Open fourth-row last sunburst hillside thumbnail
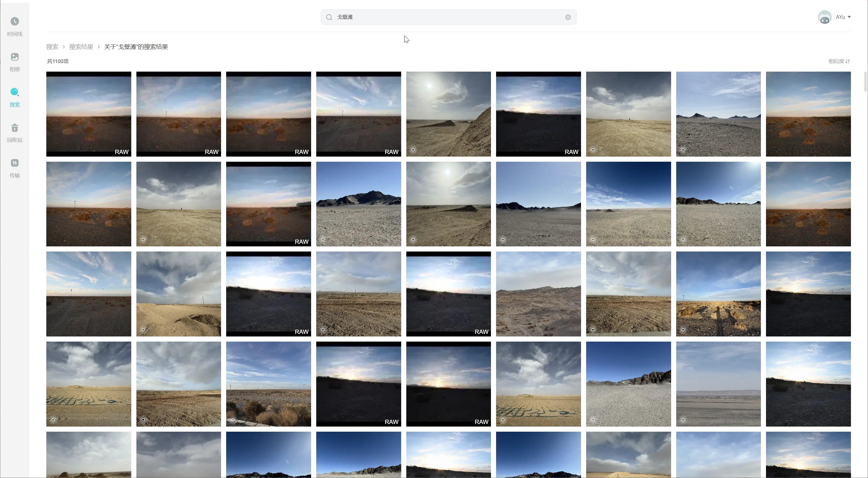Viewport: 868px width, 478px height. (x=808, y=384)
